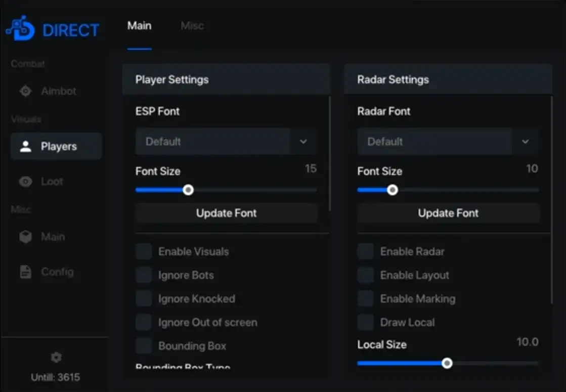Viewport: 566px width, 392px height.
Task: Enable the Enable Visuals checkbox
Action: point(144,251)
